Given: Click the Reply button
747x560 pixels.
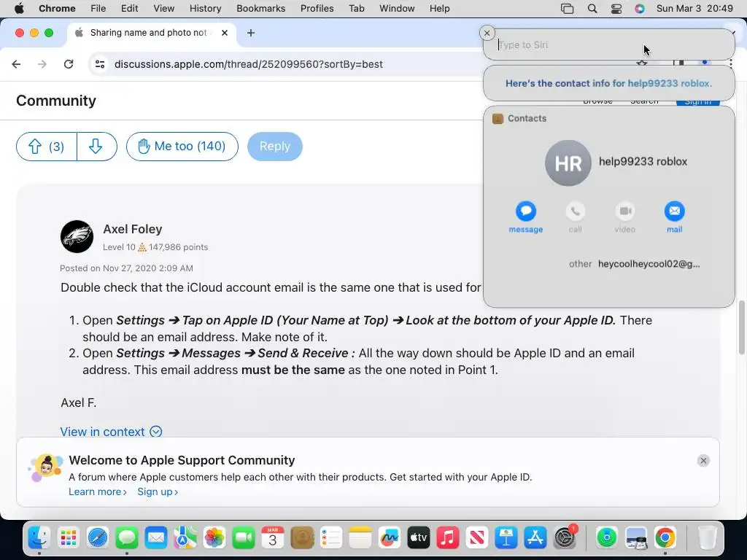Looking at the screenshot, I should [275, 147].
